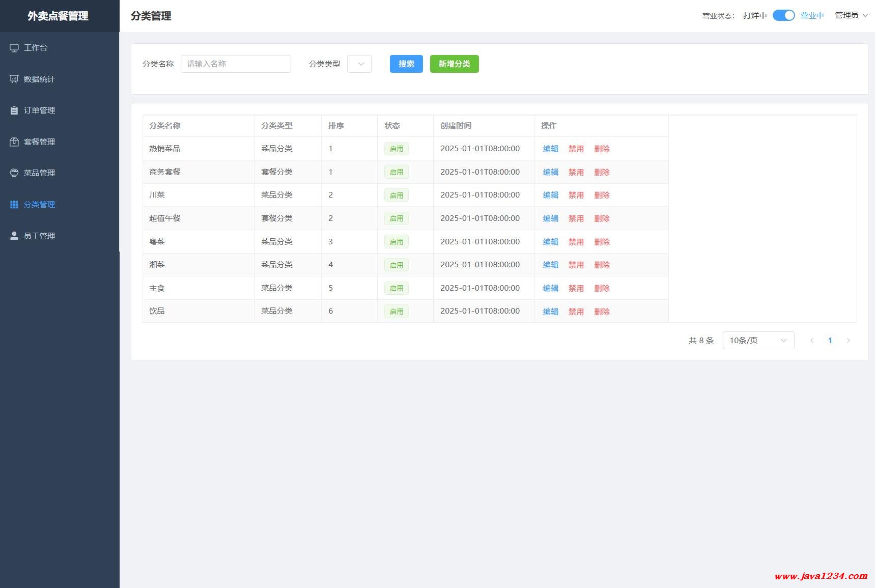Edit the 热销菜品 category row
Screen dimensions: 875x588
tap(550, 149)
